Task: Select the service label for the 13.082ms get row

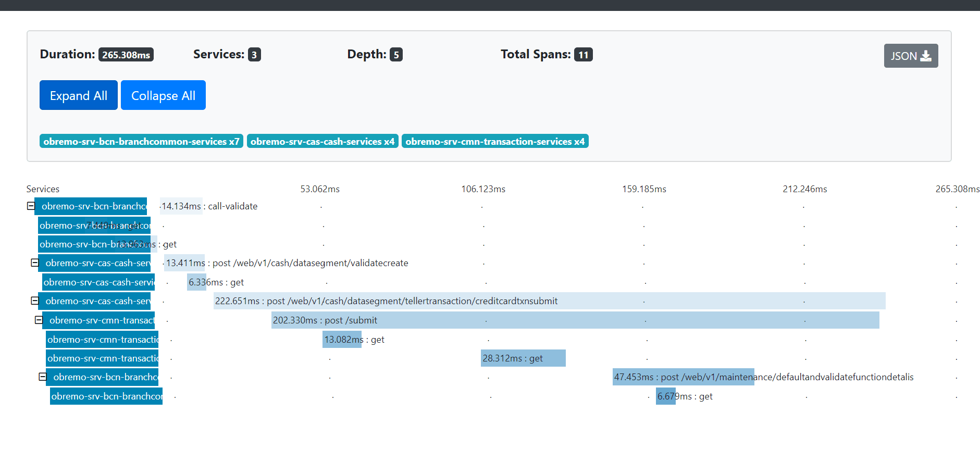Action: (102, 340)
